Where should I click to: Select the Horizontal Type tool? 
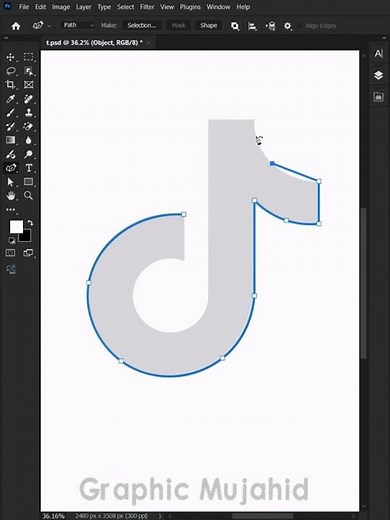click(28, 168)
